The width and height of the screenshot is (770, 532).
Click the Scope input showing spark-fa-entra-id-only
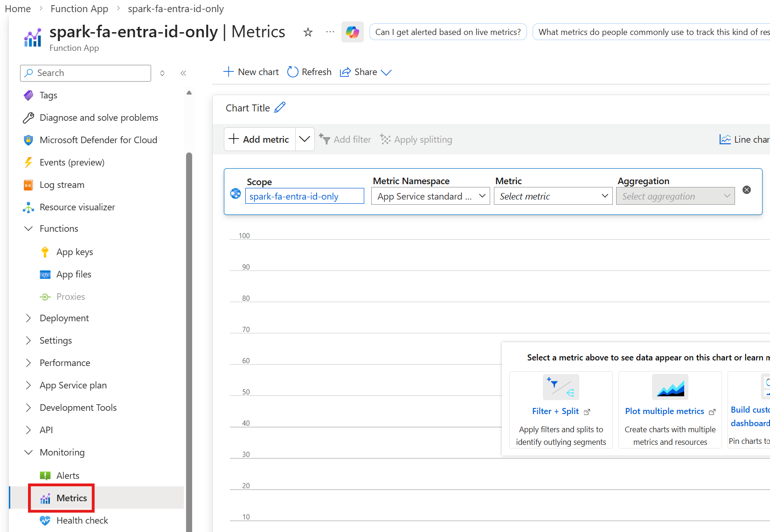click(304, 196)
